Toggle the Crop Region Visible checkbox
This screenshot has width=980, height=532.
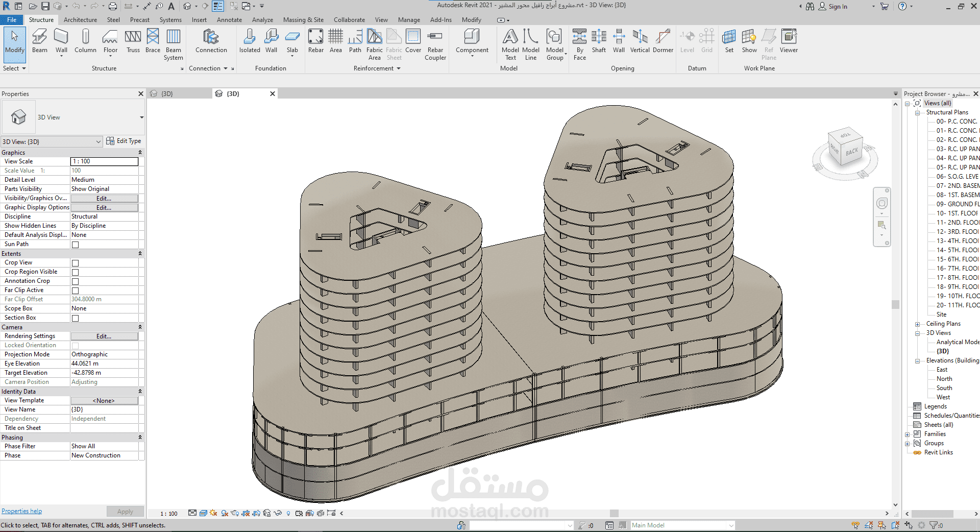(76, 272)
